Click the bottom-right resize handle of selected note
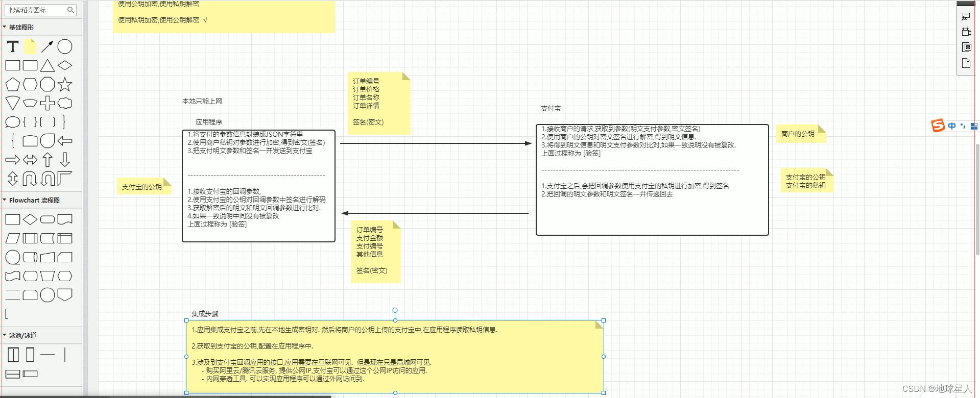 604,393
